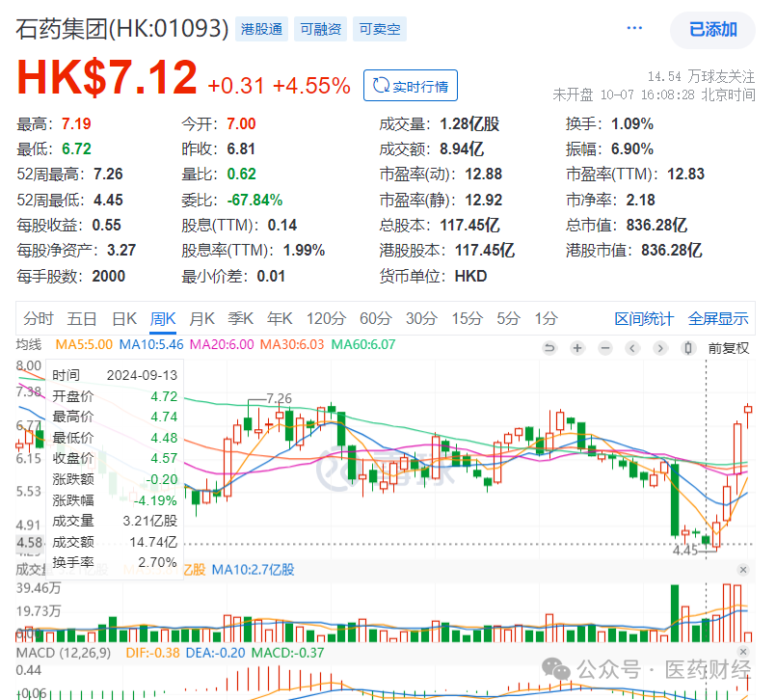Click the 换手 value 1.09%
The width and height of the screenshot is (776, 700).
tap(632, 123)
